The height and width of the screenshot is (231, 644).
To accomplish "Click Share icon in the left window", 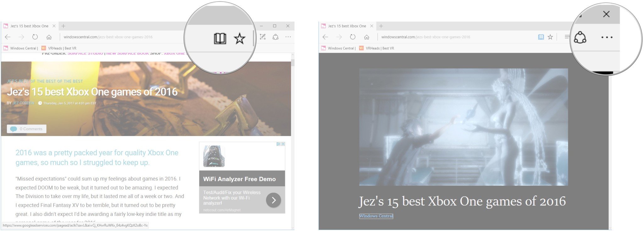I will [275, 37].
